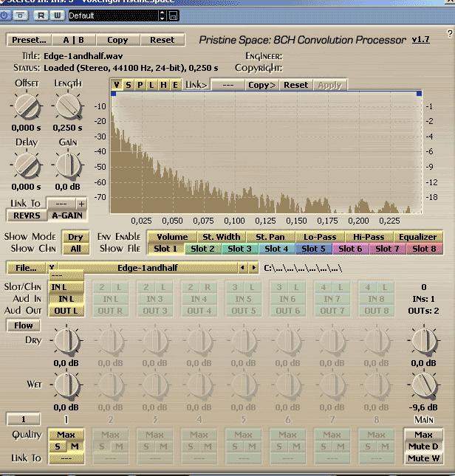Toggle the A-GAIN button
This screenshot has width=455, height=476.
[67, 215]
